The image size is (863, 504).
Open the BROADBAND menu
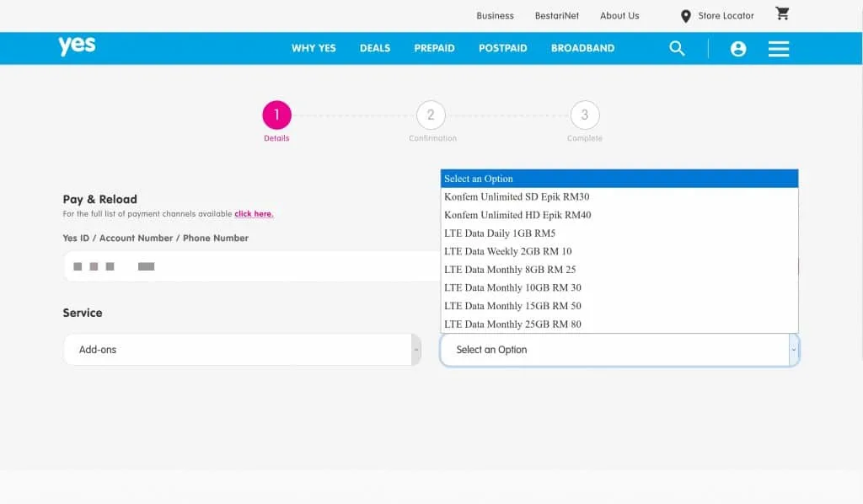tap(582, 48)
